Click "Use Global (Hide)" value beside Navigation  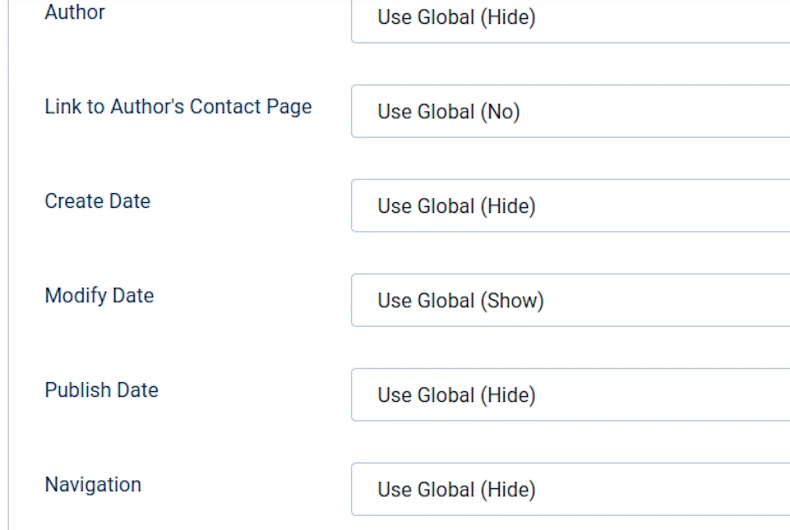click(x=456, y=490)
